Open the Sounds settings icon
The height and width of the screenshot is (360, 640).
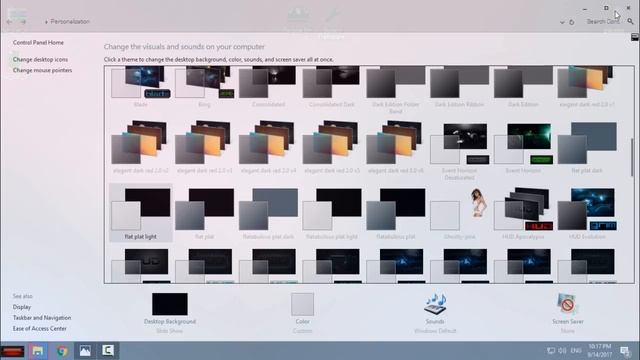click(435, 304)
